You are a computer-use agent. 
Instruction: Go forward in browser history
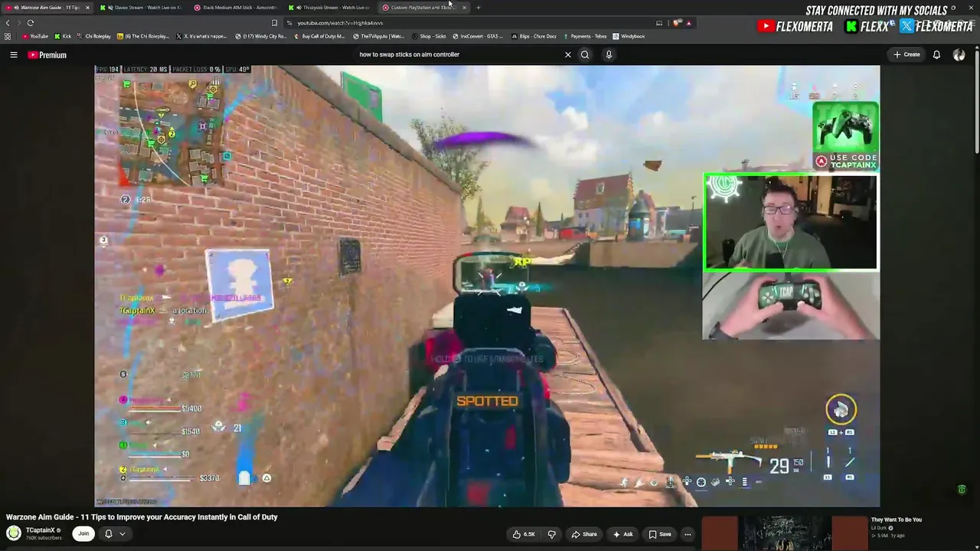(18, 23)
